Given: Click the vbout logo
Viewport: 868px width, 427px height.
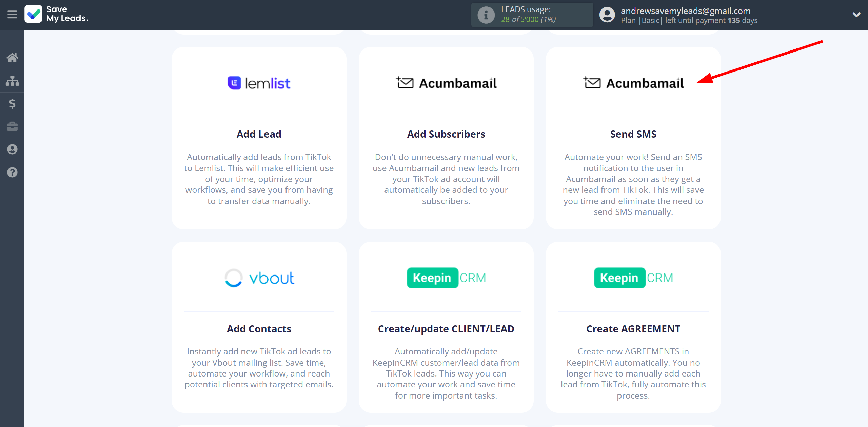Looking at the screenshot, I should coord(259,278).
